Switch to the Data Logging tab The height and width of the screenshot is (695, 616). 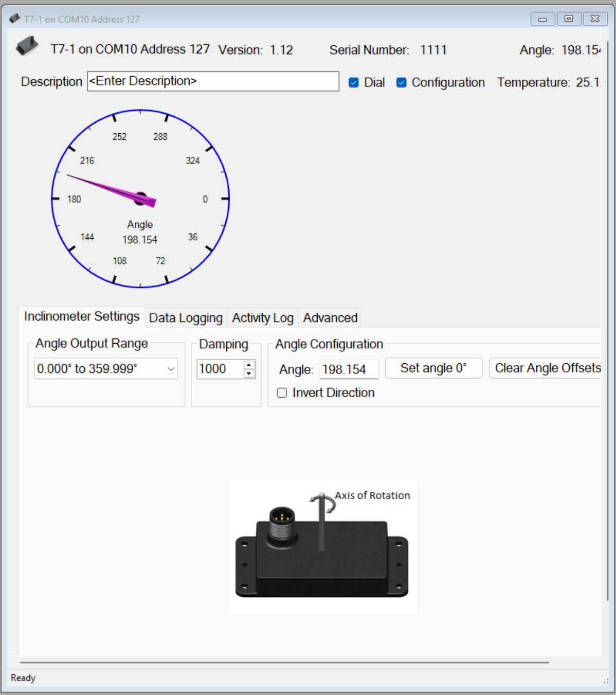186,317
